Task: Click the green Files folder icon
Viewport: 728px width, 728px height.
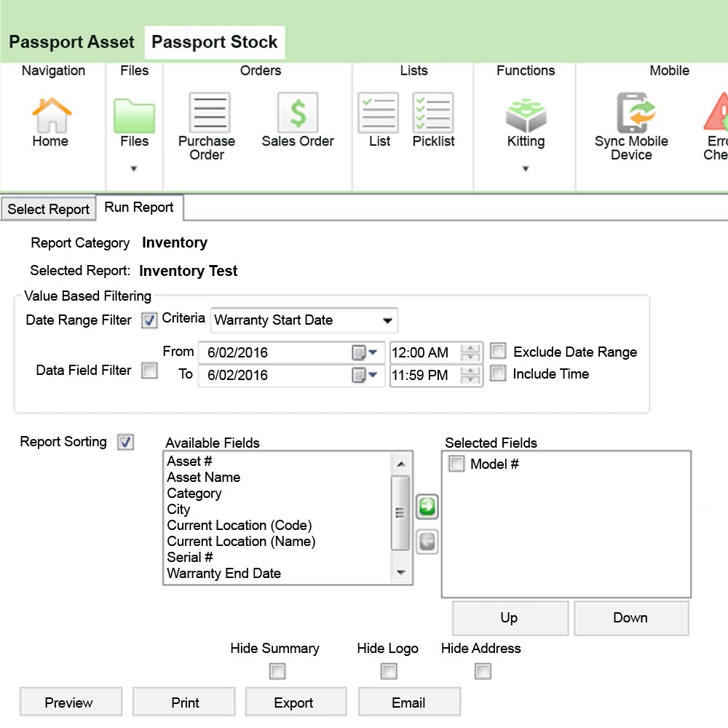Action: [x=134, y=116]
